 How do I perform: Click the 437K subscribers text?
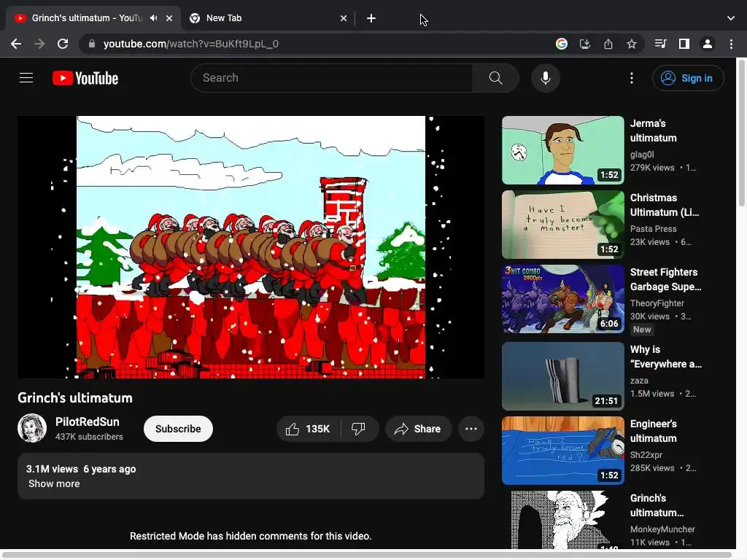[89, 437]
